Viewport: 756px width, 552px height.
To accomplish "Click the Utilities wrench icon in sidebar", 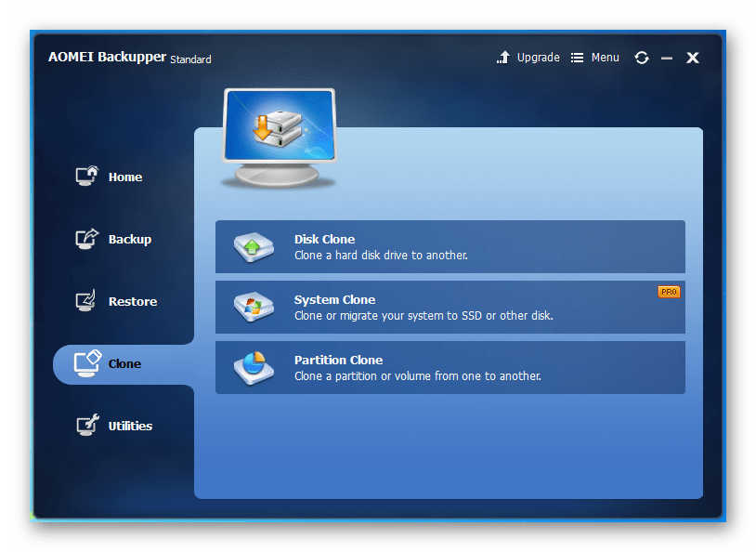I will 86,426.
